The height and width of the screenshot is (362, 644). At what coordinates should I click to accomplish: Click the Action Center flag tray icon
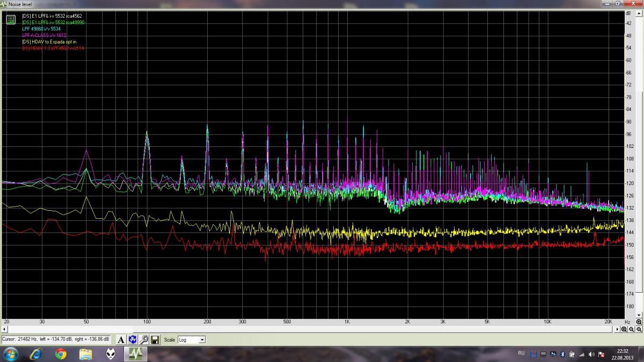(x=601, y=354)
